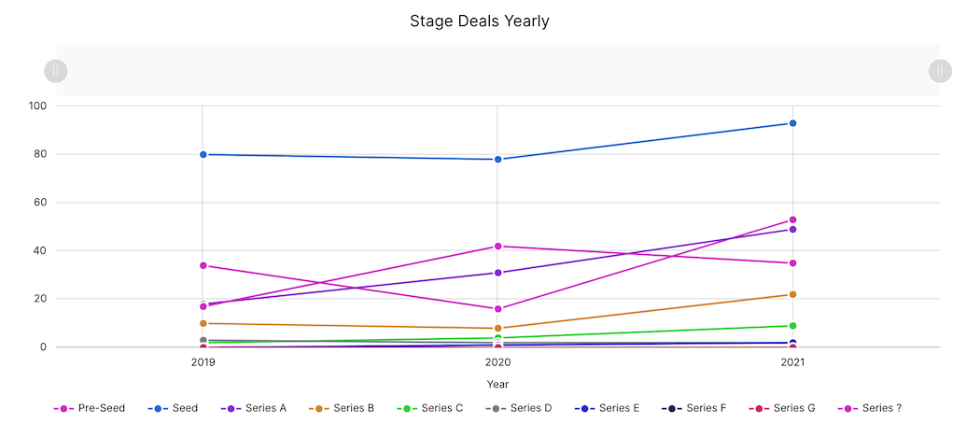
Task: Click the gray Series D legend marker
Action: 495,408
